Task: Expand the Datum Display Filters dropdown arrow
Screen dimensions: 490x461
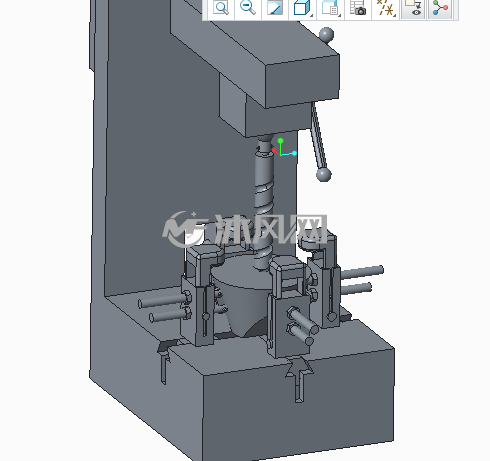Action: click(x=395, y=15)
